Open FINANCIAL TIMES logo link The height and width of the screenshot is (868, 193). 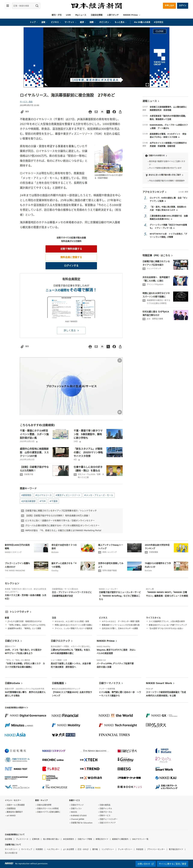click(114, 735)
